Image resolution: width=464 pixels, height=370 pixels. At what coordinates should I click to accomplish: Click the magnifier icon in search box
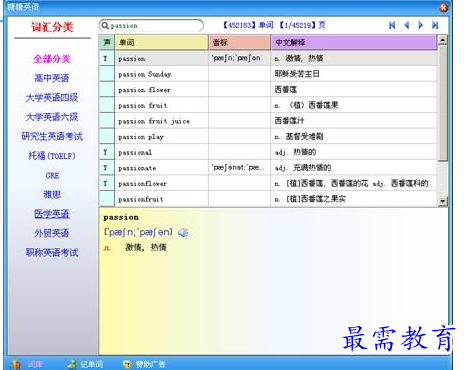[x=105, y=25]
